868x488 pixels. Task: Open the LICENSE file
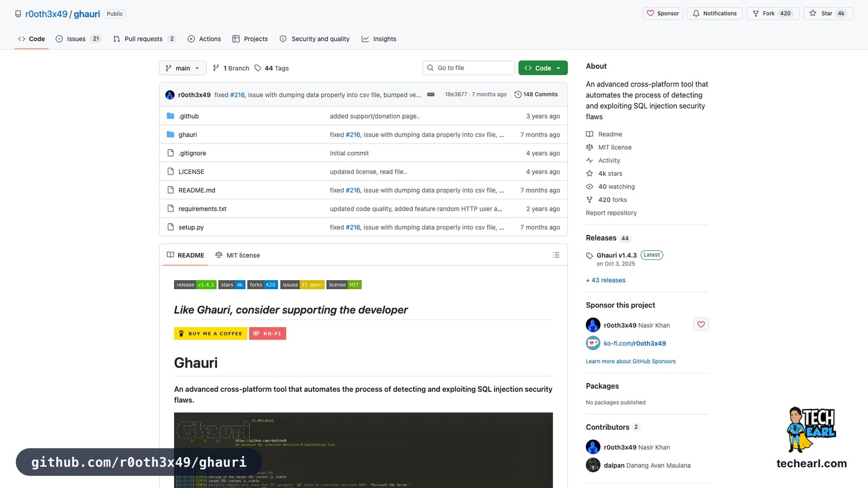[191, 172]
